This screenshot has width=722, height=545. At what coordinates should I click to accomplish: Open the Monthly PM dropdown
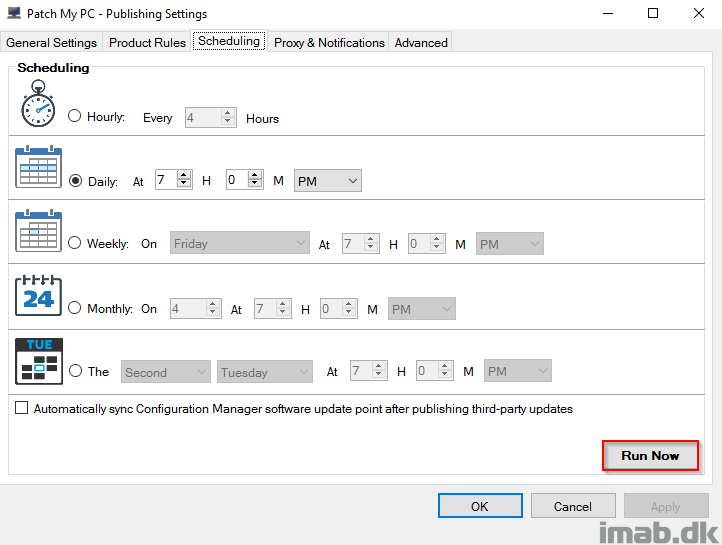click(422, 308)
